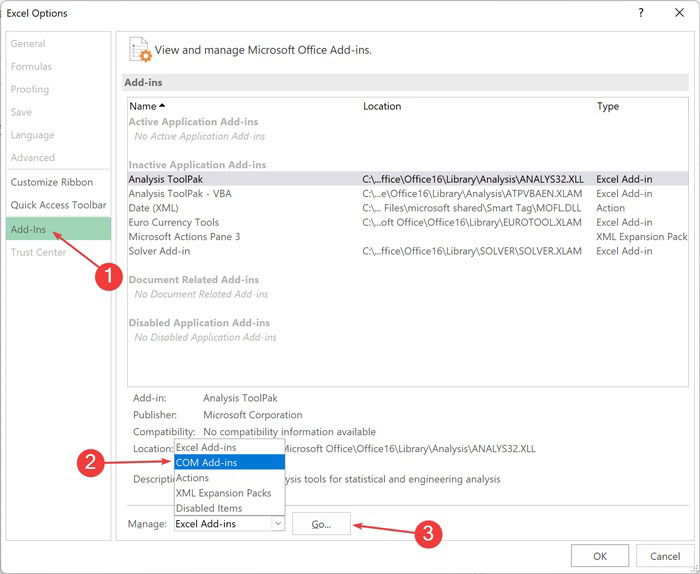Select the Analysis ToolPak row

click(x=408, y=179)
